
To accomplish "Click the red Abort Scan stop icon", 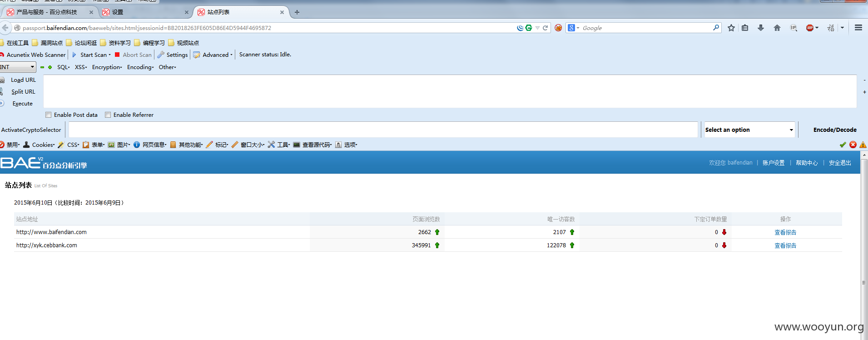I will click(x=117, y=55).
